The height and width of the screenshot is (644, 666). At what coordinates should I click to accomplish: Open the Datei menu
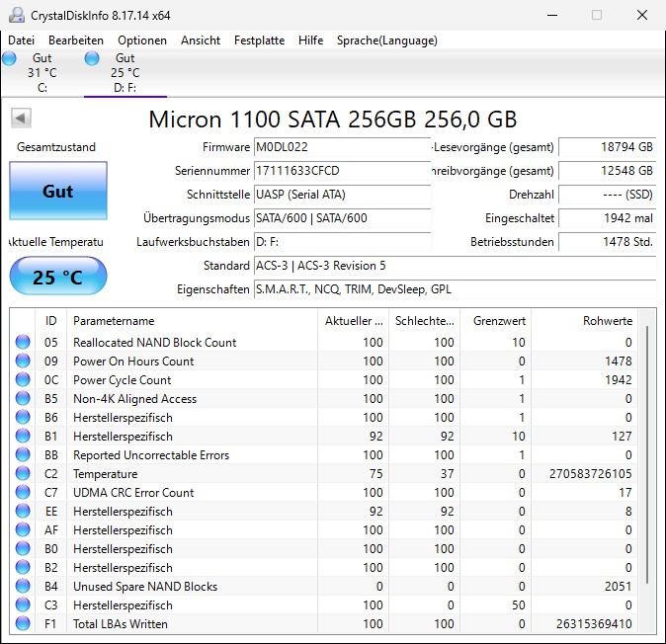(x=21, y=40)
